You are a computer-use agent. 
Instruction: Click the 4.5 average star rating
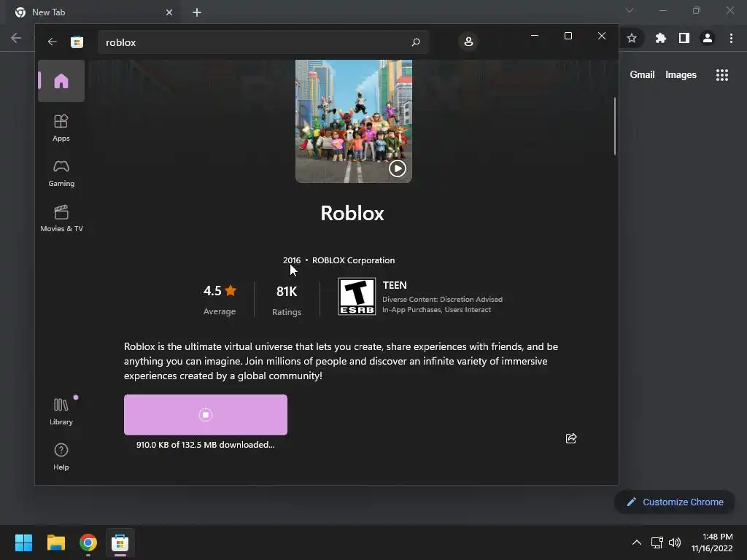[x=220, y=300]
